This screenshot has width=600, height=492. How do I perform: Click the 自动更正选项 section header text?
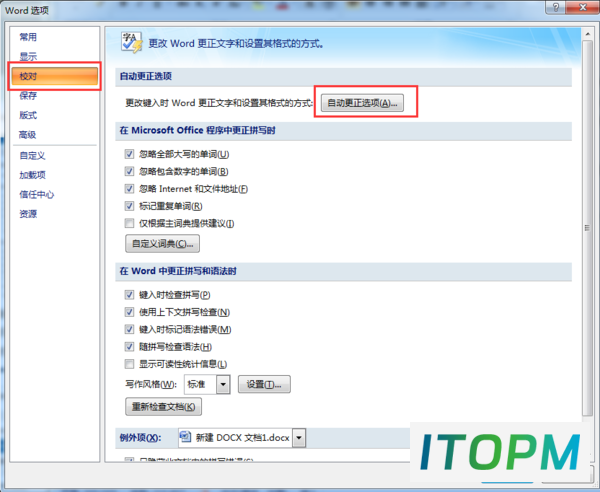click(x=146, y=77)
